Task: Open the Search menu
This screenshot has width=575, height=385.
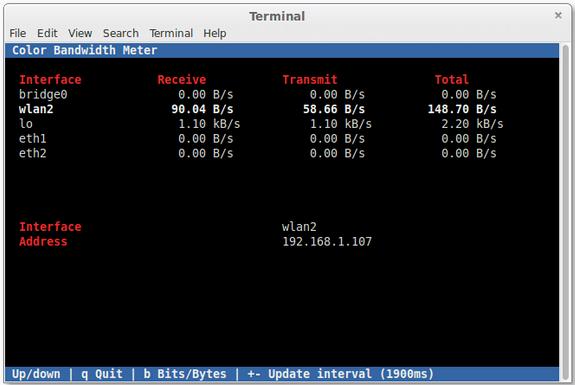Action: (121, 33)
